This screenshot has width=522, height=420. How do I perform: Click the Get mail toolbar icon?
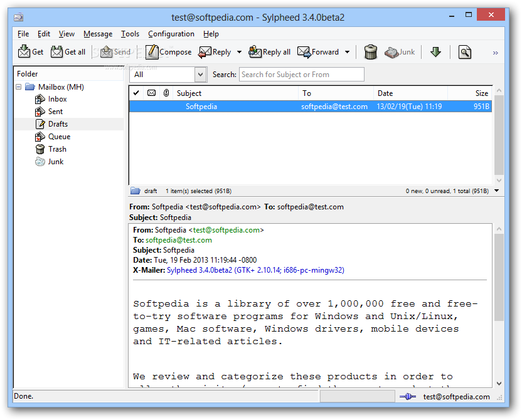[24, 52]
